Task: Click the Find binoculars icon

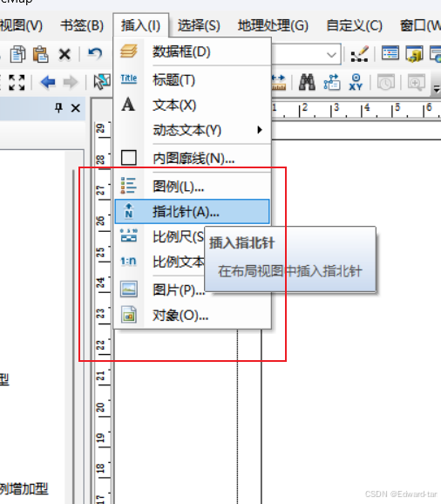Action: (x=307, y=82)
